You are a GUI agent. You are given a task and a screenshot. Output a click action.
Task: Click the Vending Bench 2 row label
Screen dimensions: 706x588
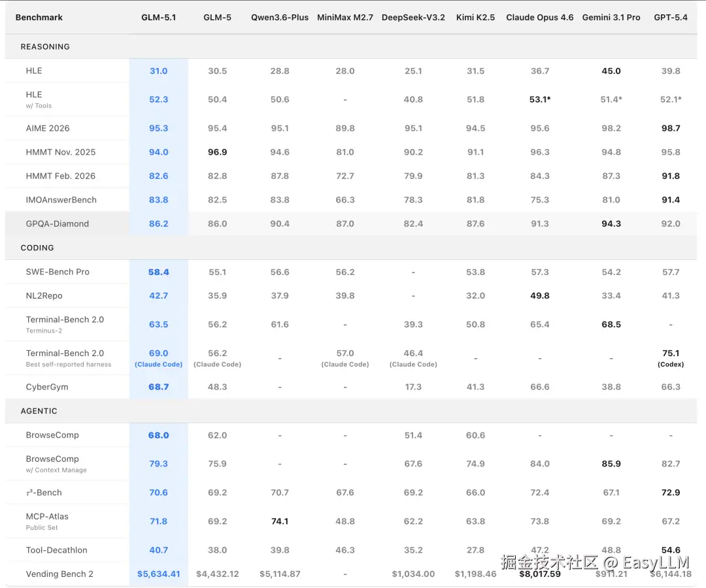[x=59, y=574]
